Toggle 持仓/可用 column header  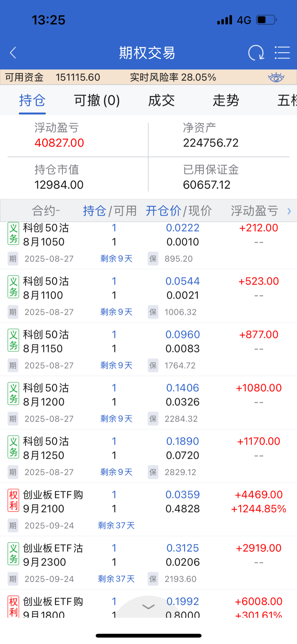click(110, 211)
